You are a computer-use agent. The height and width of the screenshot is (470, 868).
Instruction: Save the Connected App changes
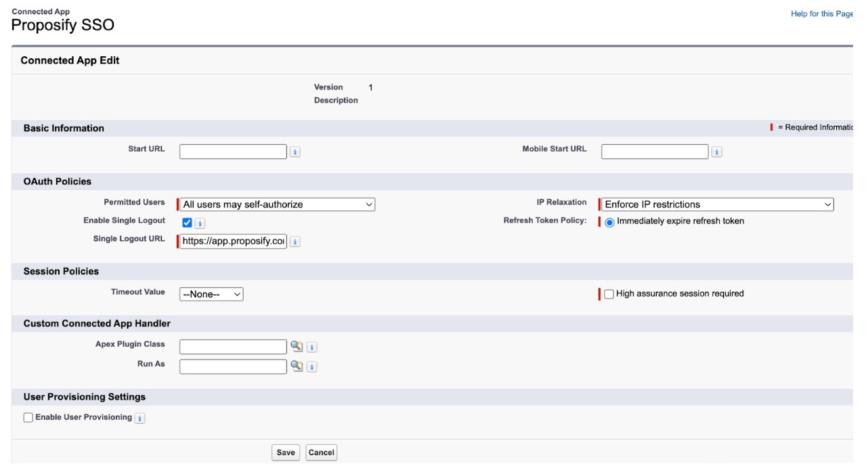[x=286, y=451]
